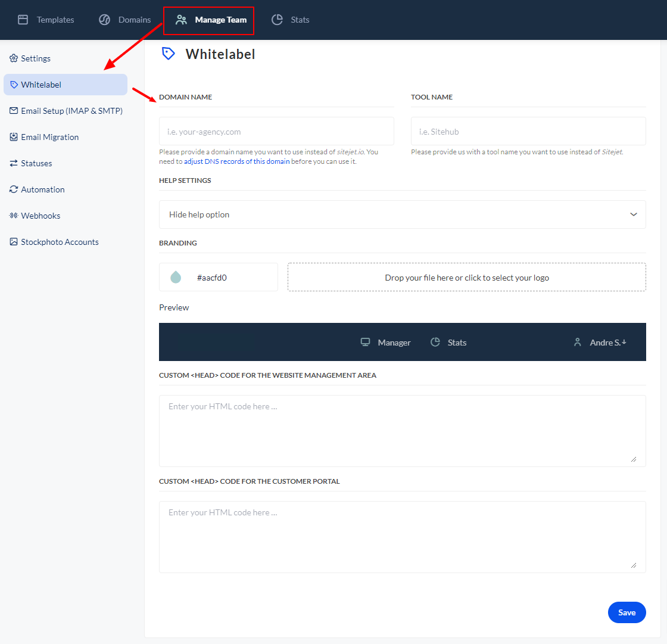Click the Stats pie chart icon in top bar
The image size is (667, 644).
point(277,20)
